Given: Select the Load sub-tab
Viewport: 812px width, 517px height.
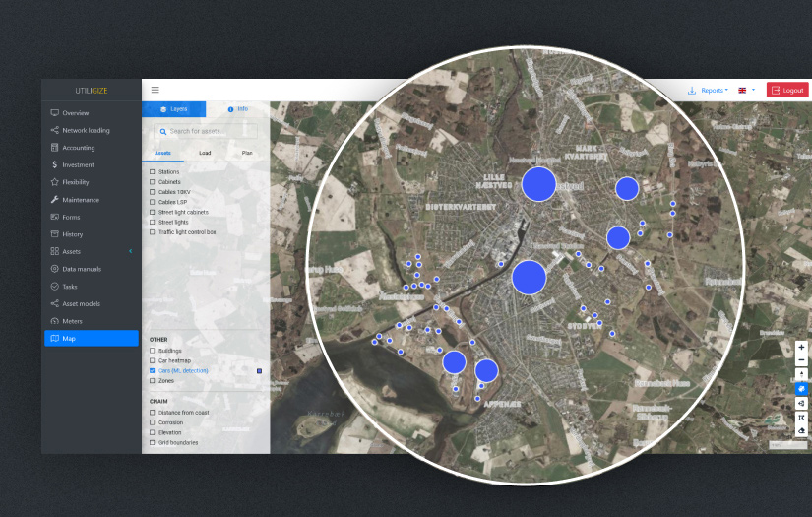Looking at the screenshot, I should 205,153.
